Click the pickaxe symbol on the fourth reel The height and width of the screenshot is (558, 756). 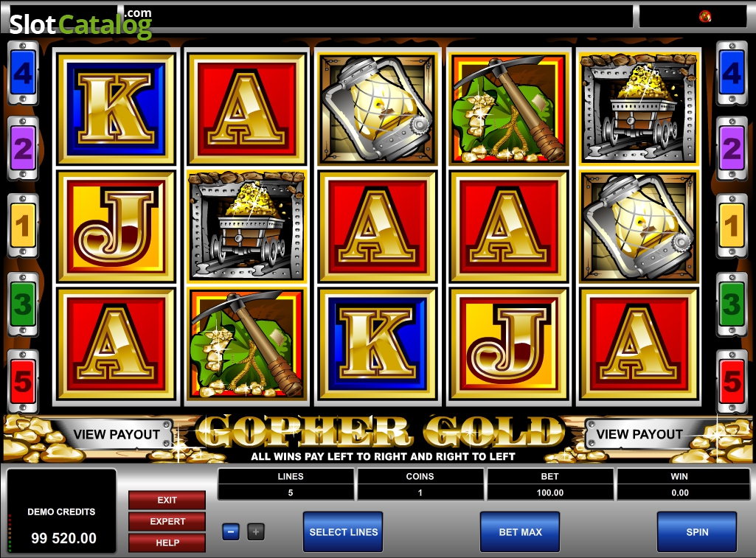tap(509, 109)
